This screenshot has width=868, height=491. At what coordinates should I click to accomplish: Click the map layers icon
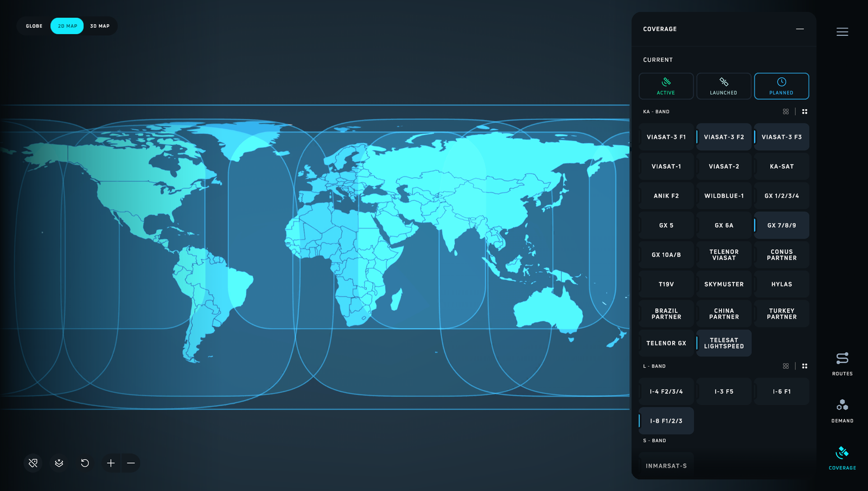(x=59, y=463)
